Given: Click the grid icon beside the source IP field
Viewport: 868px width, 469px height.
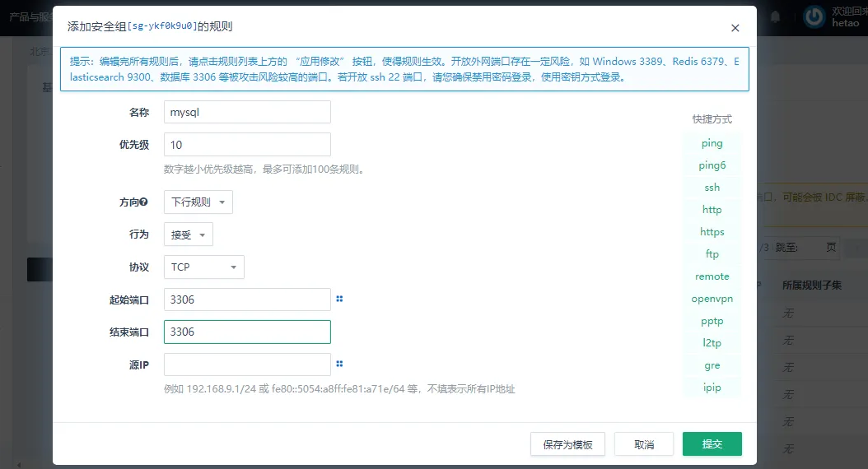Looking at the screenshot, I should pyautogui.click(x=339, y=364).
